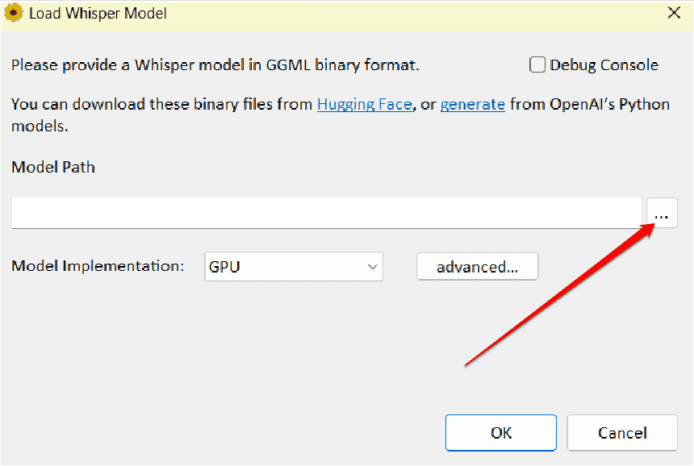Confirm the dialog with OK

tap(501, 433)
